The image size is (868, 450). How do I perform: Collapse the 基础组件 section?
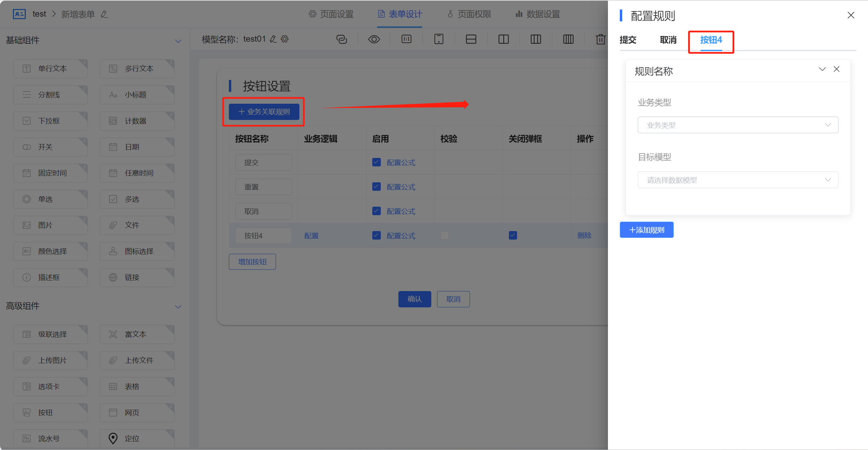pyautogui.click(x=178, y=41)
